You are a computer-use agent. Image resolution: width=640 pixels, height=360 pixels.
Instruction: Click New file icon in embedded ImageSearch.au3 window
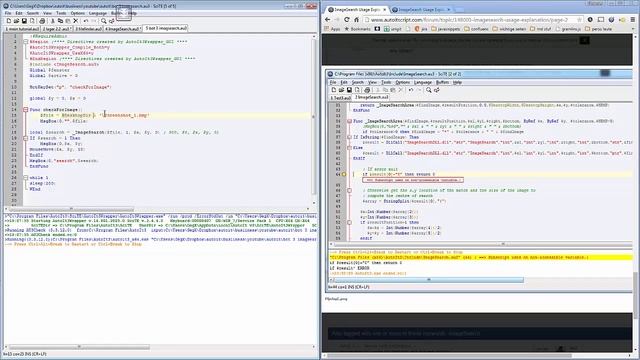(x=333, y=90)
